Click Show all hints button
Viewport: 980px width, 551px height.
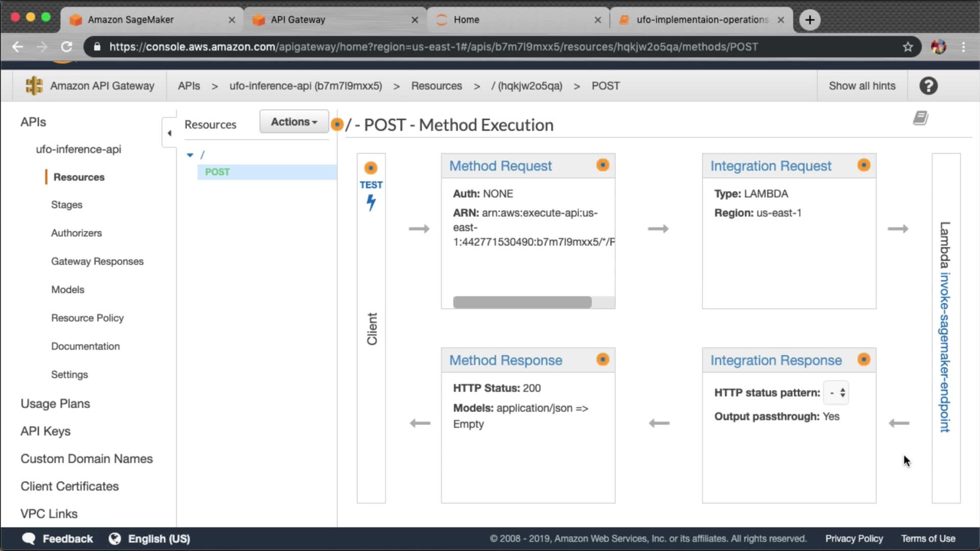pyautogui.click(x=862, y=86)
